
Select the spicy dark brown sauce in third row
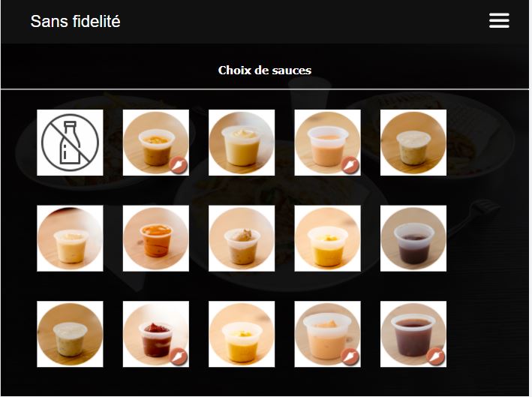point(413,334)
